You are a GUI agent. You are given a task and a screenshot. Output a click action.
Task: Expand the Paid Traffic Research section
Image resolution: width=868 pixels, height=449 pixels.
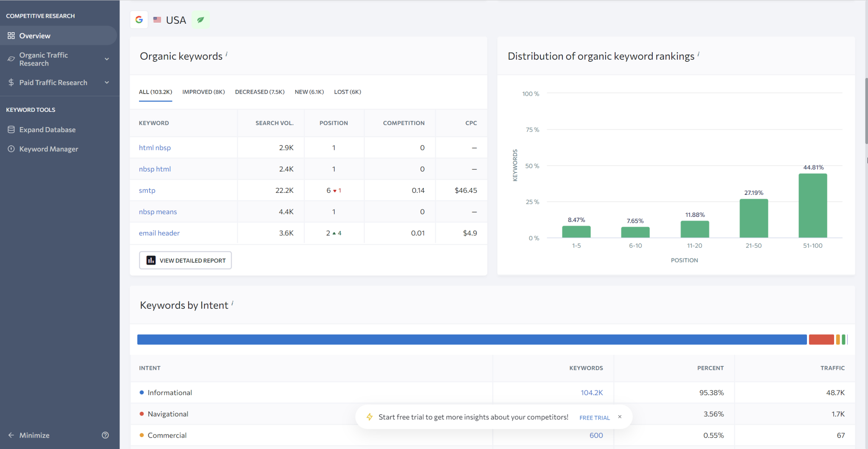[107, 82]
